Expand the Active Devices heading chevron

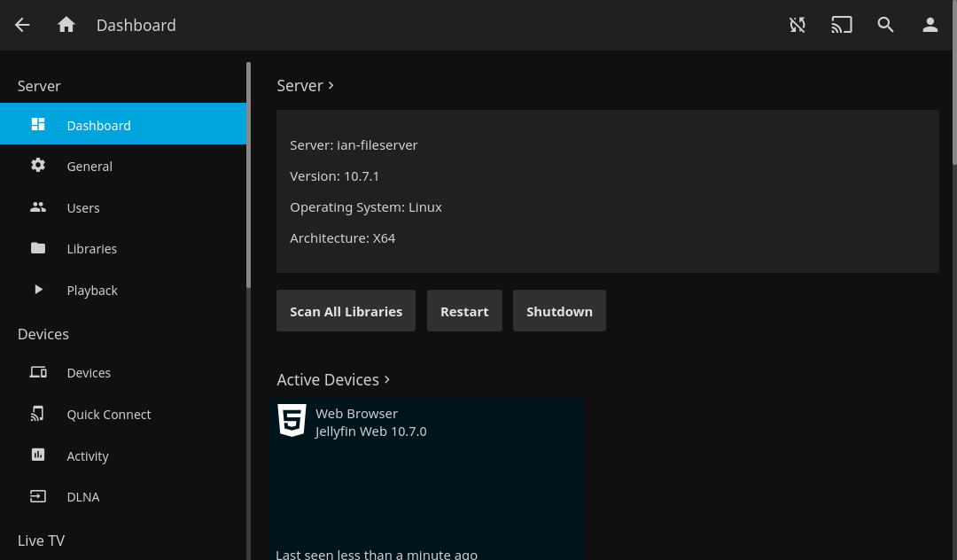[x=387, y=379]
